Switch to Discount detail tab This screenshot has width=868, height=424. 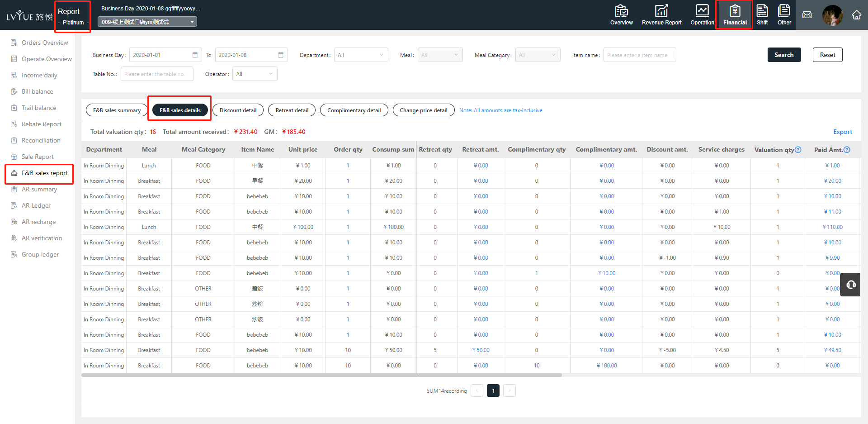(238, 110)
